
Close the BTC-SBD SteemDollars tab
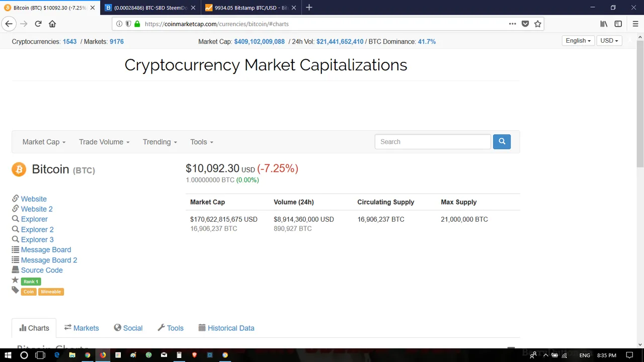(x=193, y=8)
